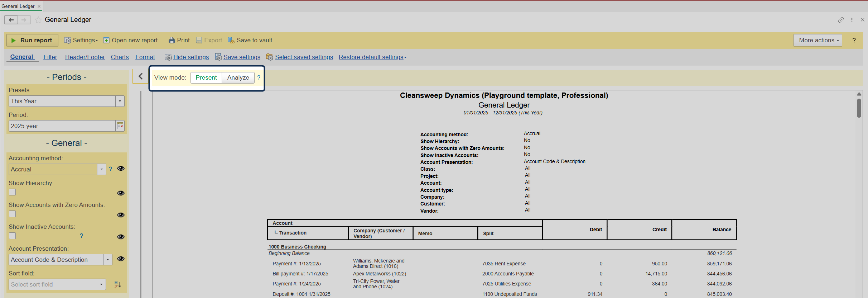868x298 pixels.
Task: Toggle eye icon for Account Presentation
Action: [x=121, y=259]
